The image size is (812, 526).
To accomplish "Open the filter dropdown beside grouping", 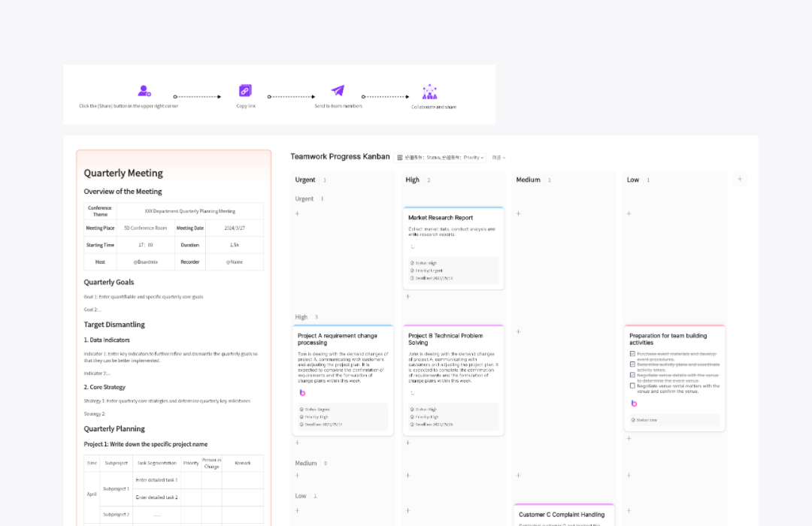I will (498, 158).
